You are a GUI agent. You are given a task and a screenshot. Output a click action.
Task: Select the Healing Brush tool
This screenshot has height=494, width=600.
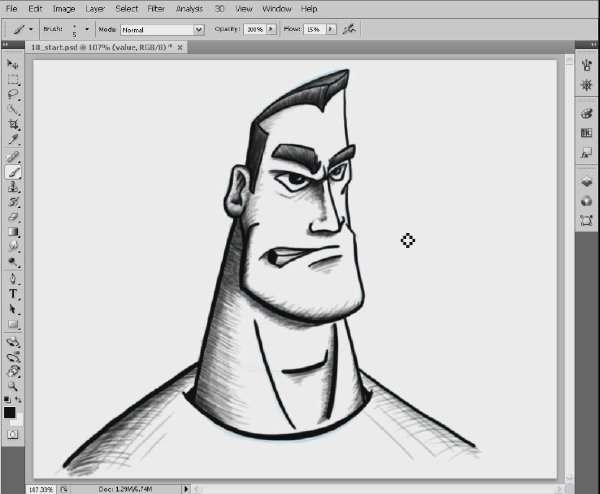(13, 157)
